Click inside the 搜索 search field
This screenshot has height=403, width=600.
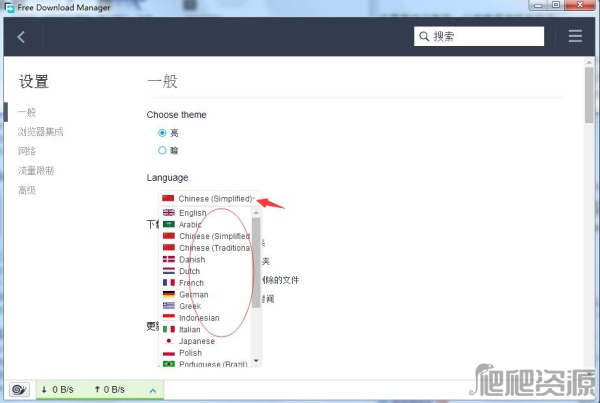479,36
